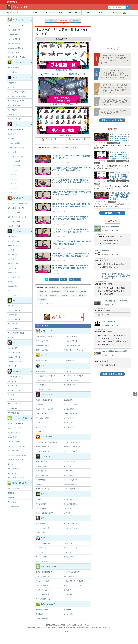The image size is (138, 644).
Task: Click the キーワード検索 input field
Action: (117, 7)
